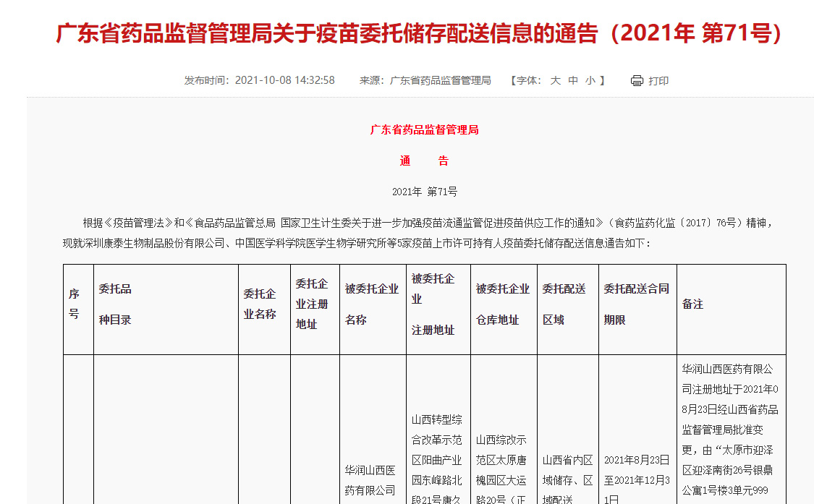Click the printer icon
The height and width of the screenshot is (504, 814).
coord(637,80)
